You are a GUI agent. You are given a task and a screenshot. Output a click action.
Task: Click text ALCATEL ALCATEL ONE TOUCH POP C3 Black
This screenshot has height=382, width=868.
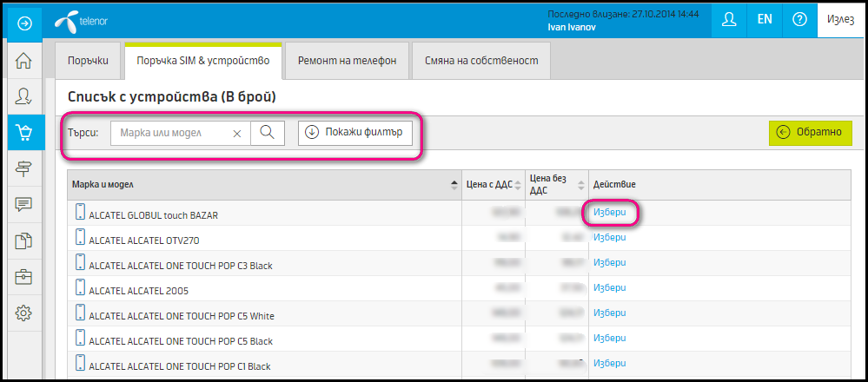181,266
